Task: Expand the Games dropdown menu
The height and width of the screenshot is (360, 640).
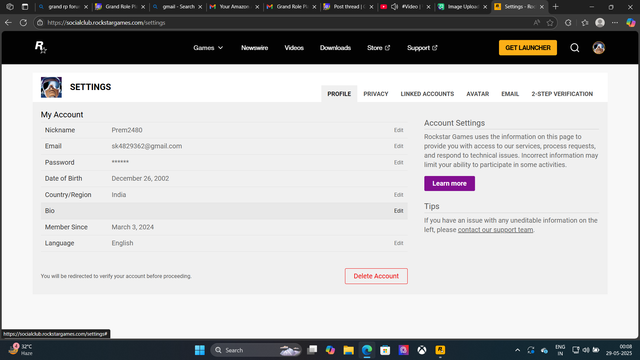Action: pos(208,48)
